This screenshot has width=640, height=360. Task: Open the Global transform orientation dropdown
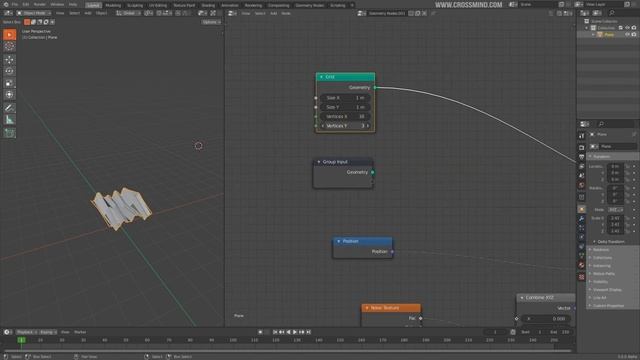pyautogui.click(x=128, y=13)
